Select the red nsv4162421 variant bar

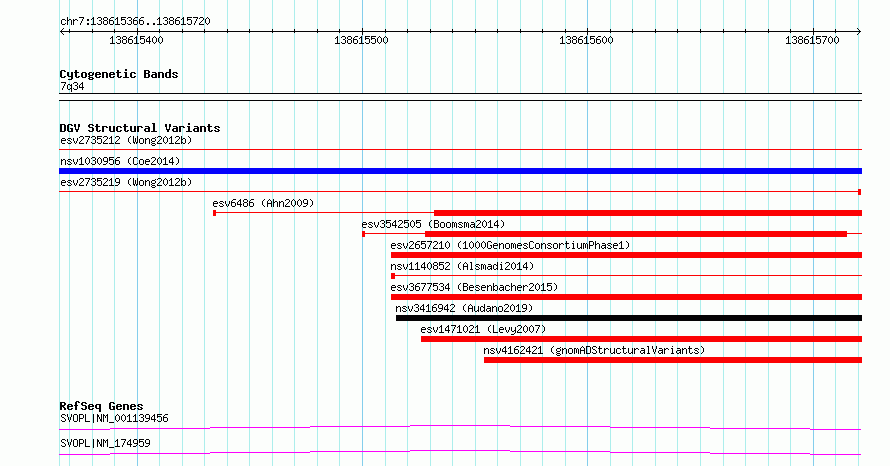point(673,360)
